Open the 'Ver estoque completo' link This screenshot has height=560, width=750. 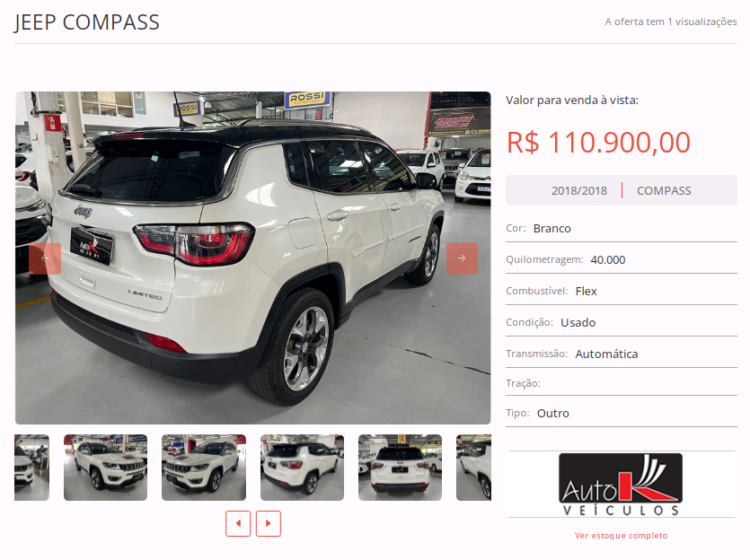click(x=621, y=536)
